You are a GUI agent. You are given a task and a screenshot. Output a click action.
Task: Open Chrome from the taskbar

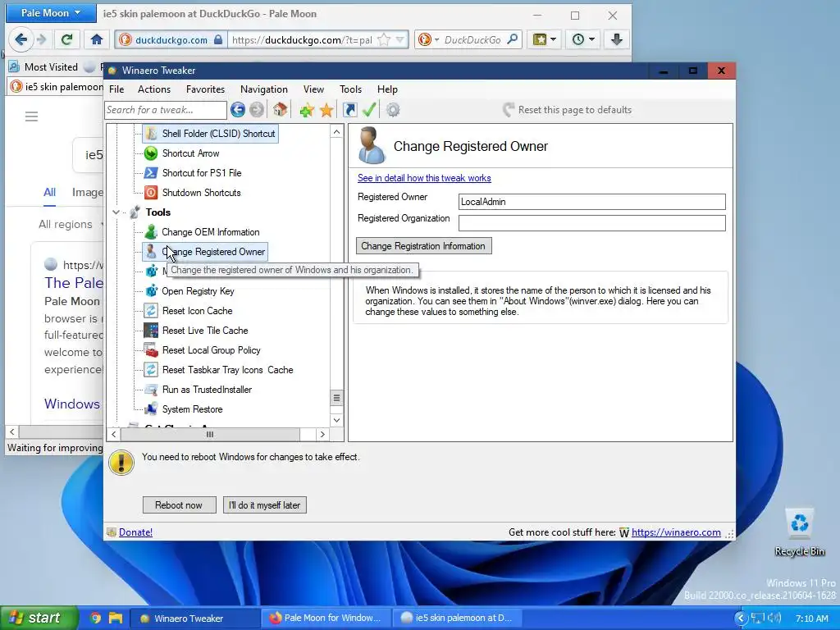click(95, 618)
